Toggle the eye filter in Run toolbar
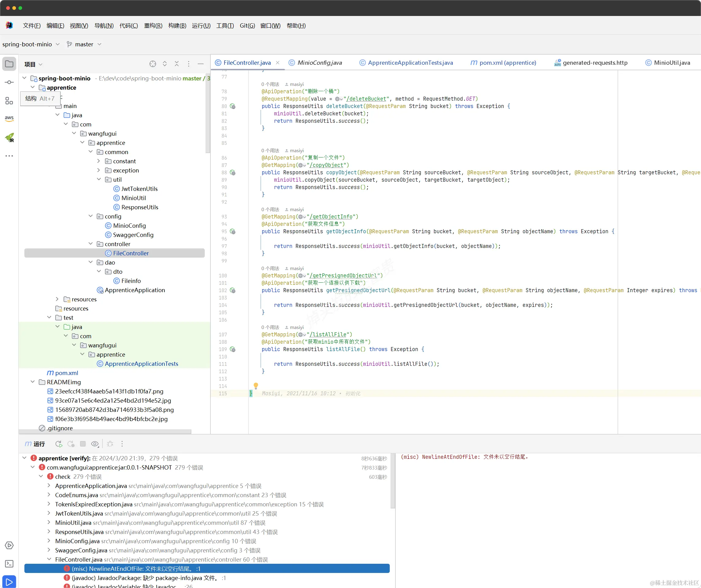 pos(95,444)
